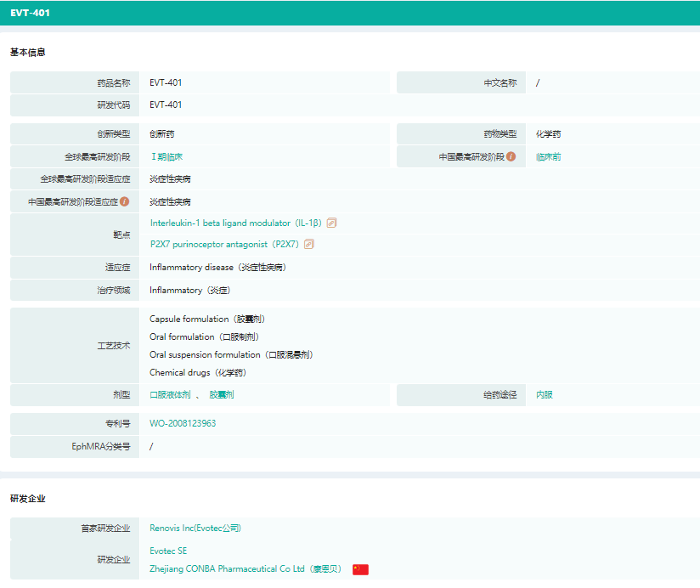
Task: Select the 胶囊剂 dosage form link
Action: [222, 395]
